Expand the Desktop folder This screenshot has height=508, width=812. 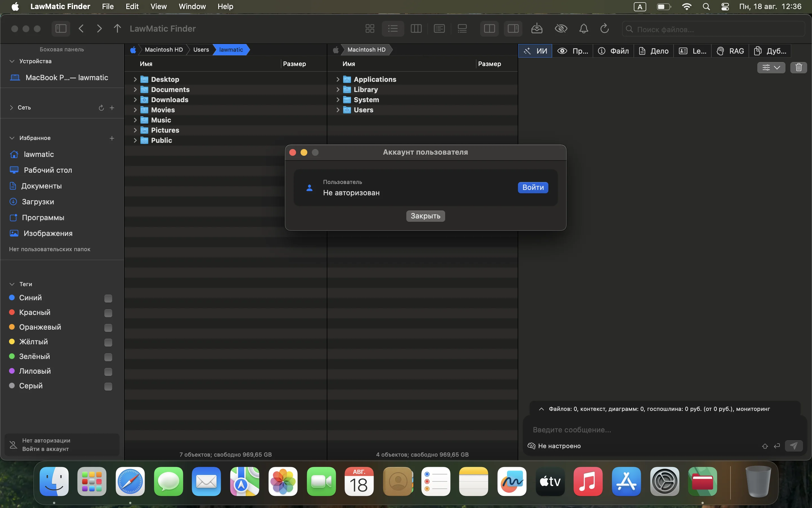(135, 80)
